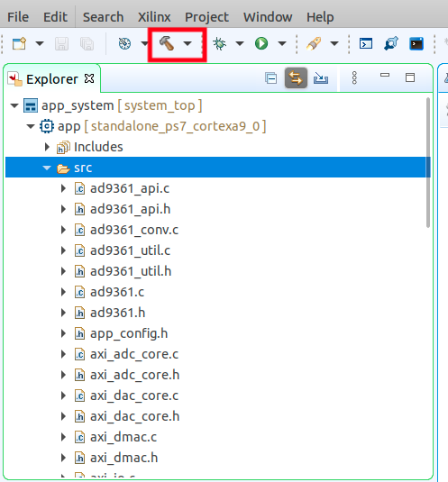Toggle Link with Editor button

(x=296, y=77)
